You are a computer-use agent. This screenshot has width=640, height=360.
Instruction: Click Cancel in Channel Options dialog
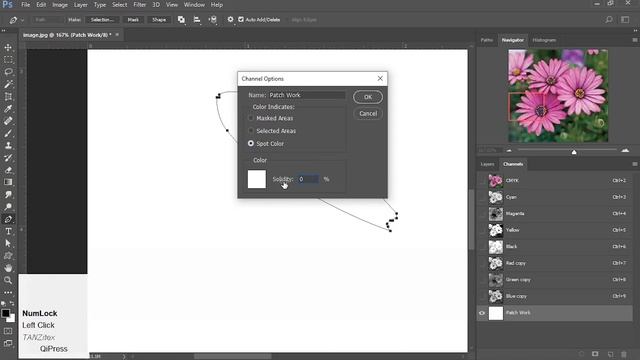pos(368,113)
